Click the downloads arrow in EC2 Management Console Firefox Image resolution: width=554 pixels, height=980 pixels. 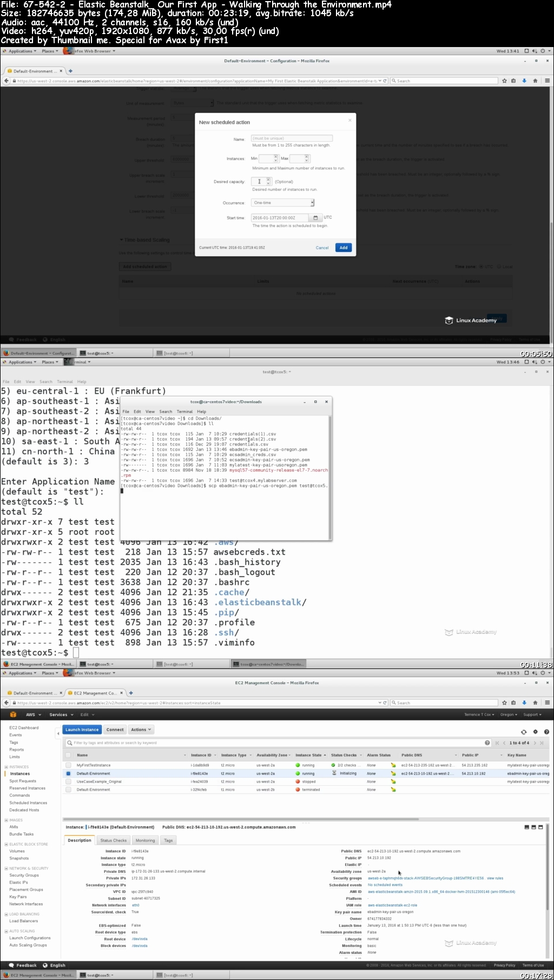point(524,703)
